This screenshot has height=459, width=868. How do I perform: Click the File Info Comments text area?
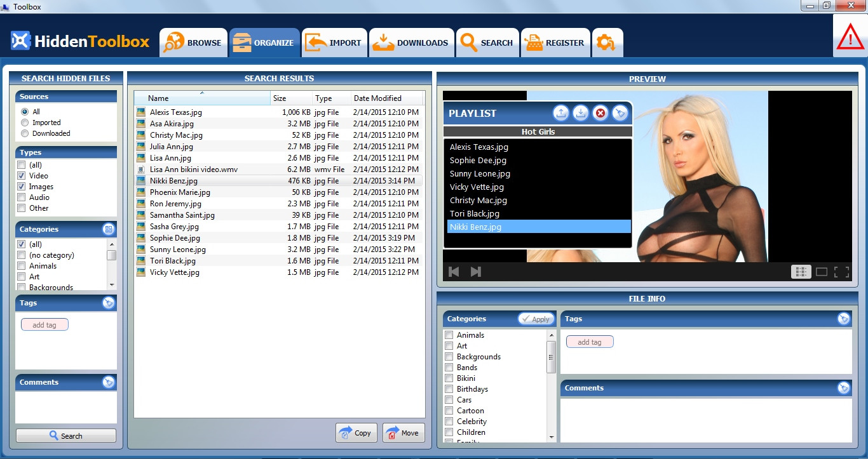(x=706, y=420)
